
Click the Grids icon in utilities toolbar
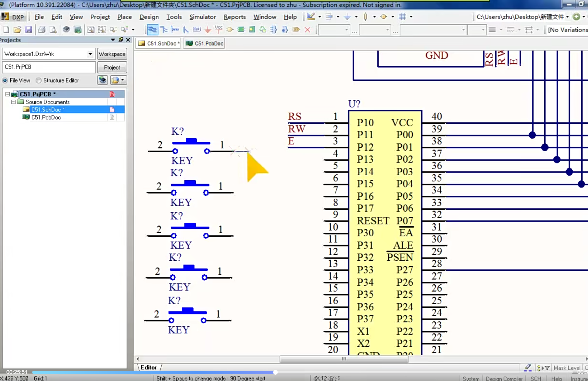(x=402, y=17)
